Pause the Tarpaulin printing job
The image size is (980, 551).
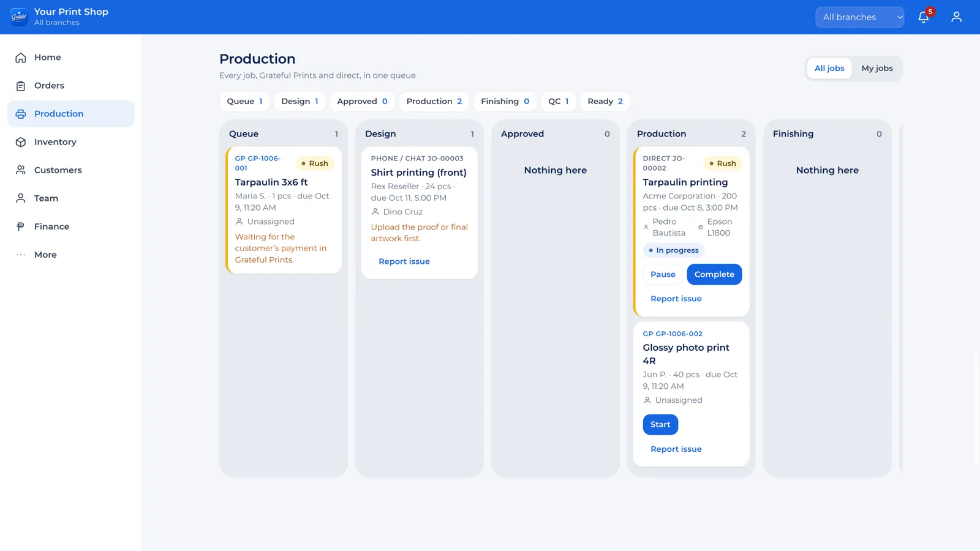663,274
